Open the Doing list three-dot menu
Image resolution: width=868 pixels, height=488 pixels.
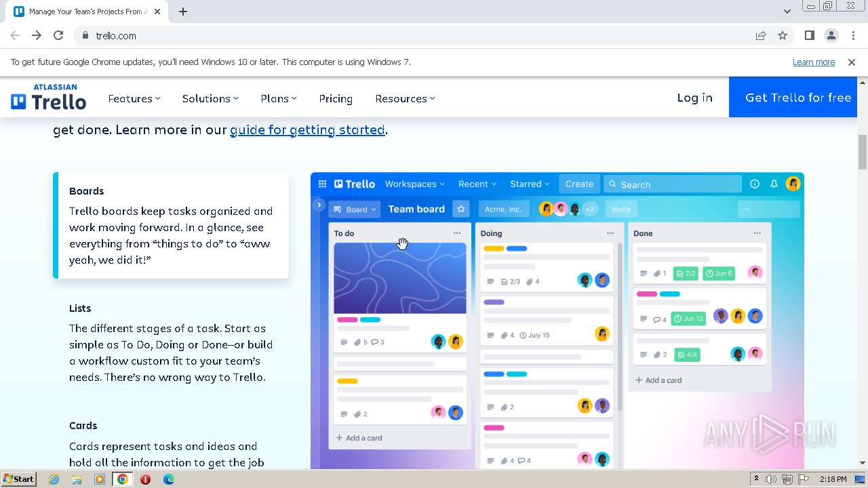tap(610, 232)
